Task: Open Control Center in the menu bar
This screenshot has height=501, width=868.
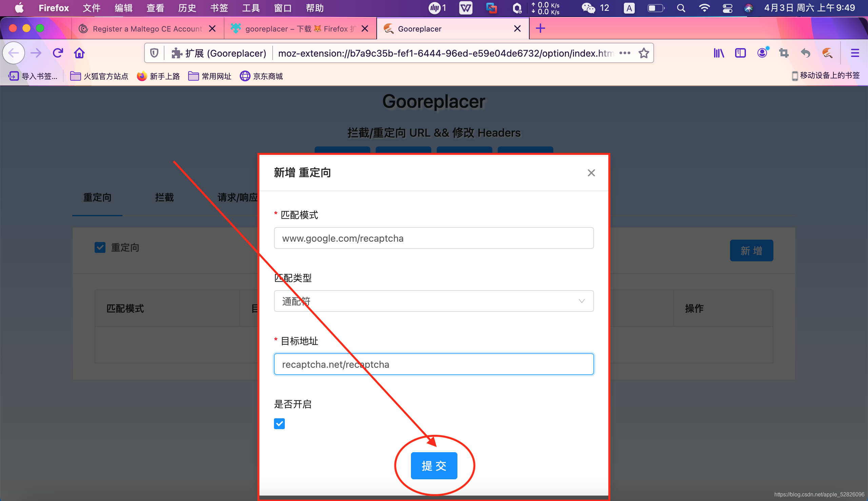Action: (x=727, y=8)
